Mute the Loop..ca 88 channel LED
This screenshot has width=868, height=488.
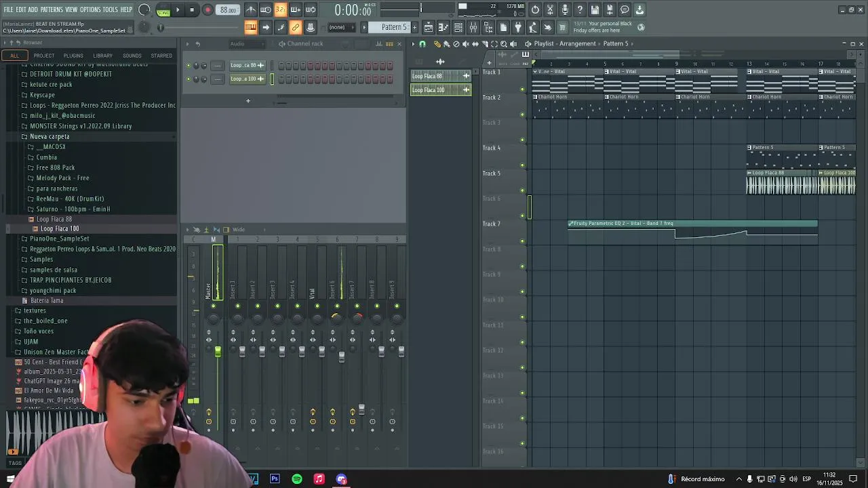click(189, 66)
